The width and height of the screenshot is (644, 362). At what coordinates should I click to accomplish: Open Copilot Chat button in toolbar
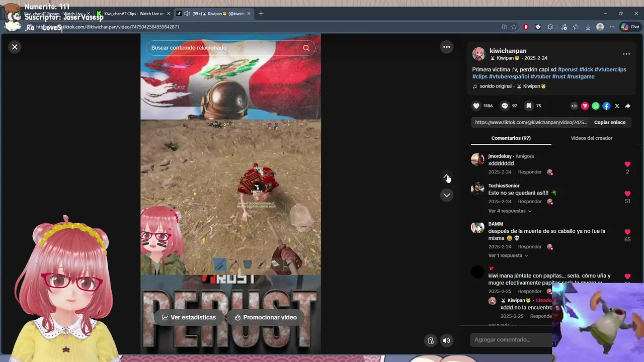click(x=629, y=27)
